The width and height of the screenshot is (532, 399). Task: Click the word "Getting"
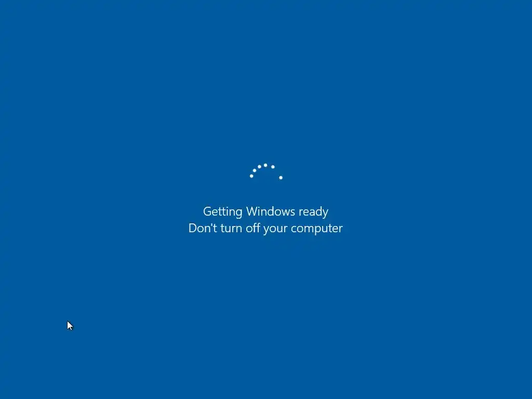(x=222, y=212)
